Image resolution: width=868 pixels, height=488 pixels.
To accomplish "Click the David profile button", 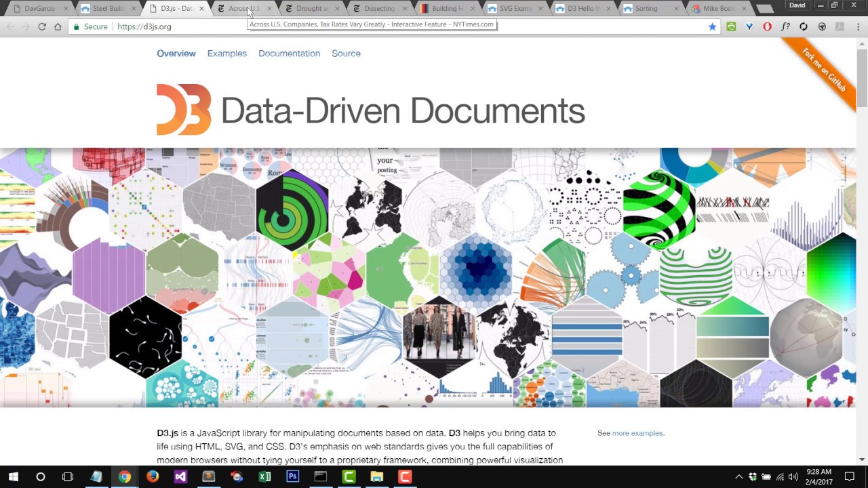I will tap(797, 5).
